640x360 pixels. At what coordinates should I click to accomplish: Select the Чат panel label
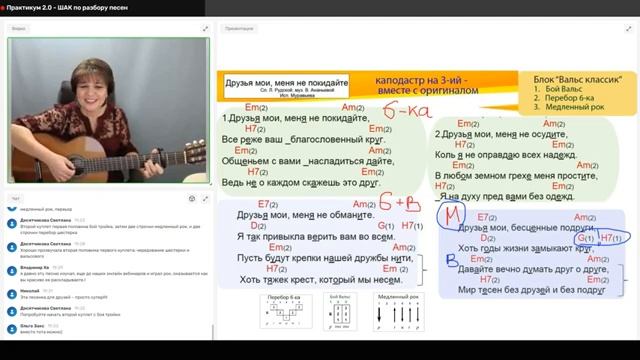click(x=16, y=199)
